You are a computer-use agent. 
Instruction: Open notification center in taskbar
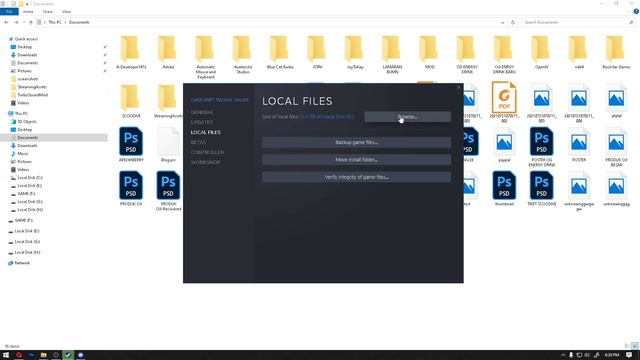[x=629, y=355]
